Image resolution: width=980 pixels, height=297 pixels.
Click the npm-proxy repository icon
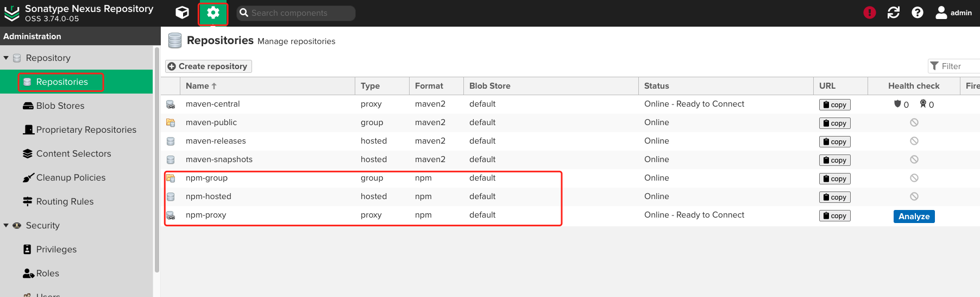click(x=171, y=215)
